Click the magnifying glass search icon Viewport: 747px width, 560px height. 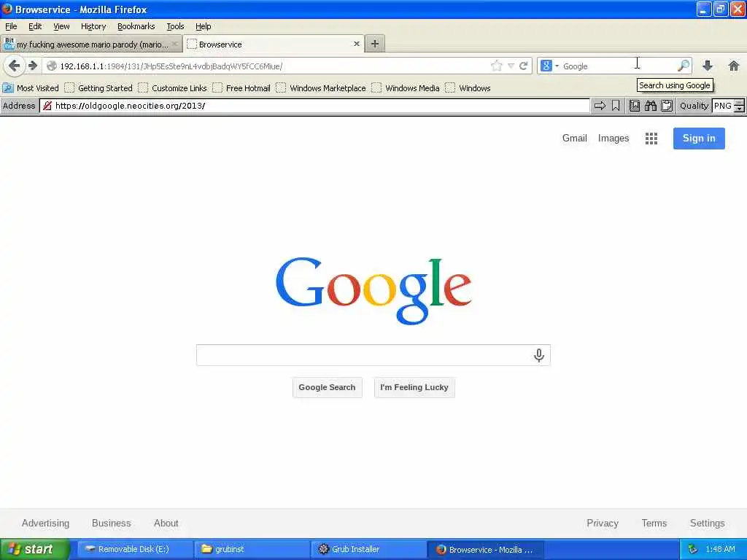[x=684, y=66]
